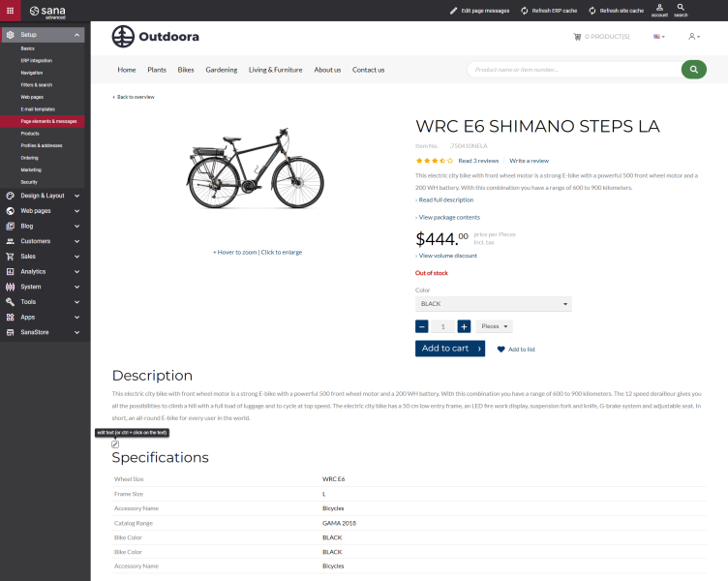Click the green search button

694,70
